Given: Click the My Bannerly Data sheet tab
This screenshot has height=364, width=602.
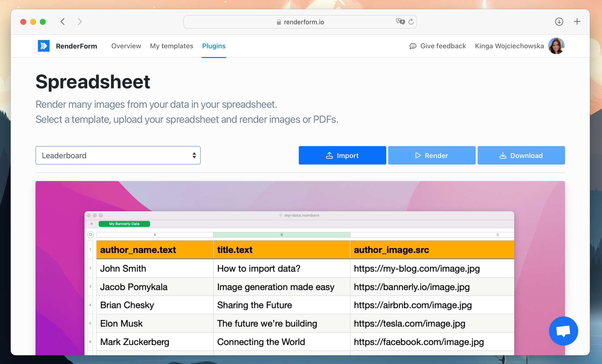Looking at the screenshot, I should (124, 224).
